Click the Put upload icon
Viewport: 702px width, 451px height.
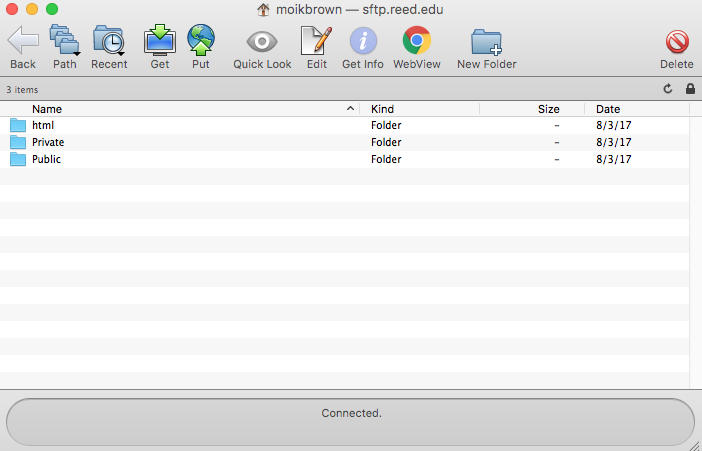tap(201, 41)
